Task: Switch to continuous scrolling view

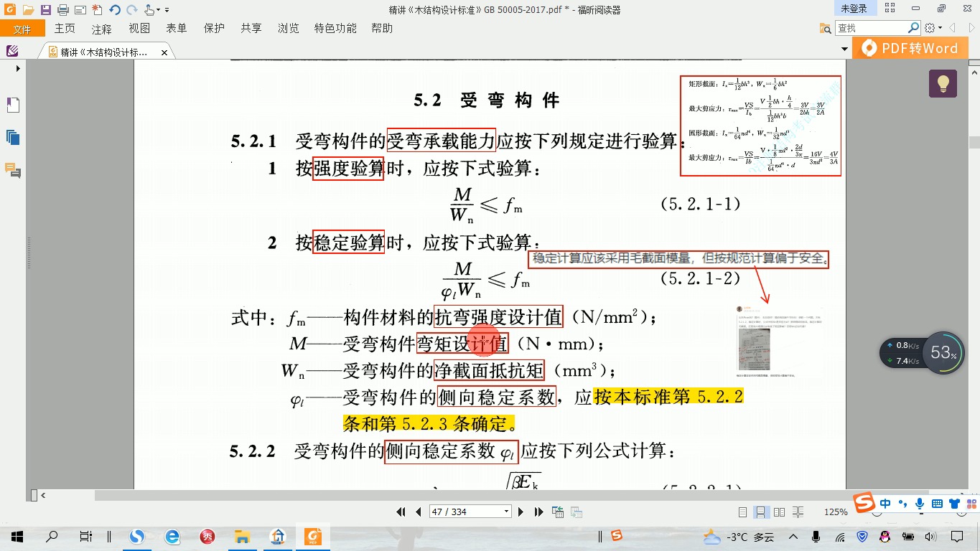Action: 760,512
